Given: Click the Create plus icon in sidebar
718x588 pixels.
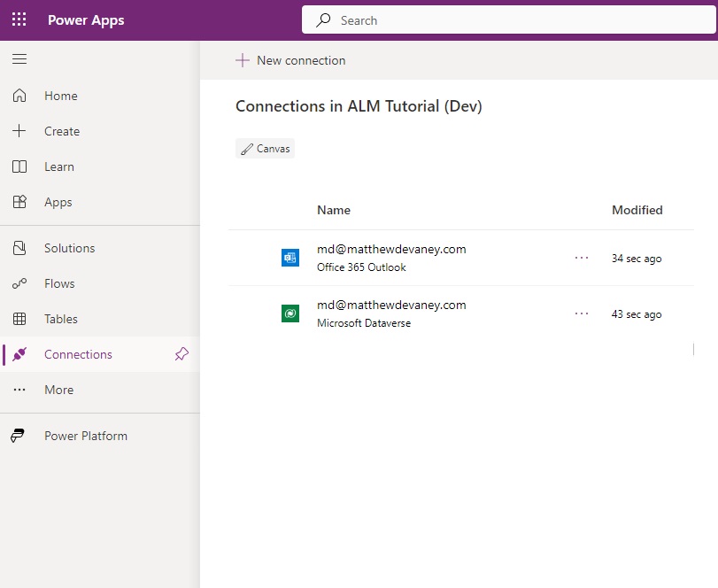Looking at the screenshot, I should click(x=19, y=131).
